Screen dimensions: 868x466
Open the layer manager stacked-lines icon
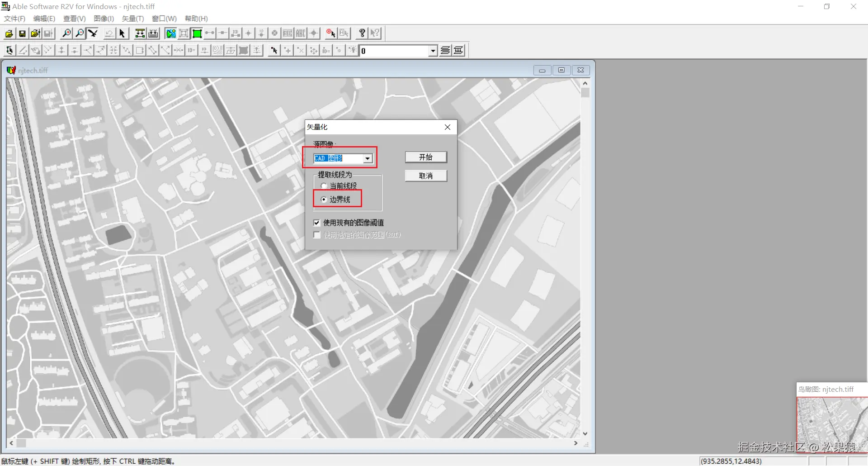(445, 50)
